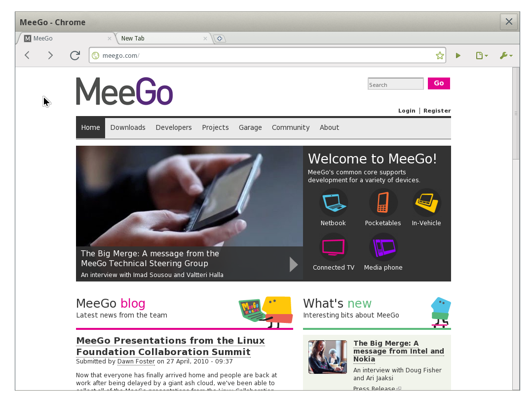Advance the slideshow with the play arrow
This screenshot has width=532, height=400.
pyautogui.click(x=294, y=264)
